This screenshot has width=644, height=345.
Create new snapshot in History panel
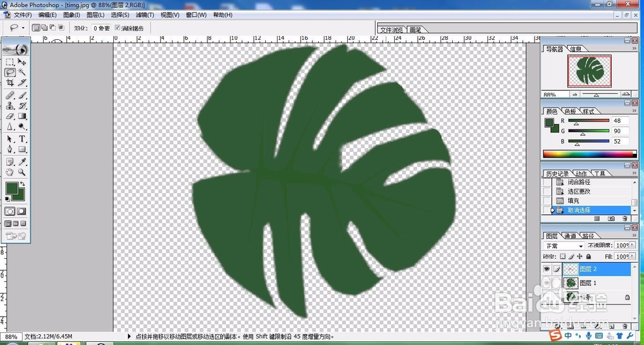coord(611,218)
